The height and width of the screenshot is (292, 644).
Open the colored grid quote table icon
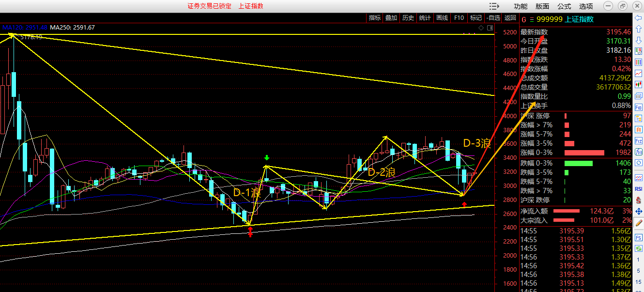[639, 62]
